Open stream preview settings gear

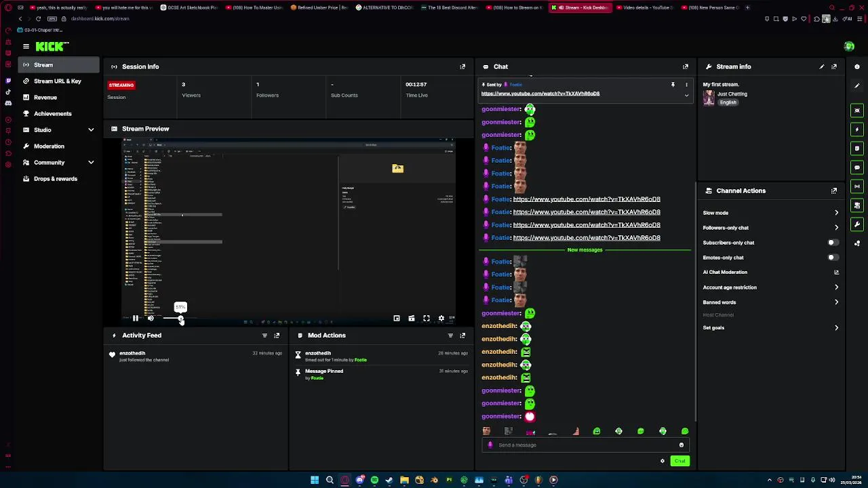[x=441, y=318]
